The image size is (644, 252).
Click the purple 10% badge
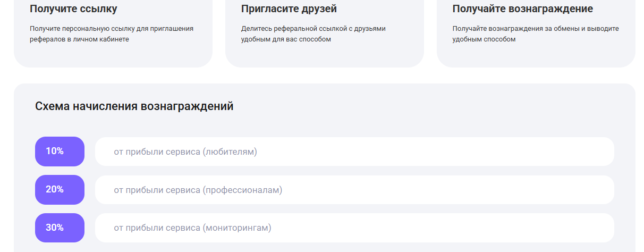60,152
